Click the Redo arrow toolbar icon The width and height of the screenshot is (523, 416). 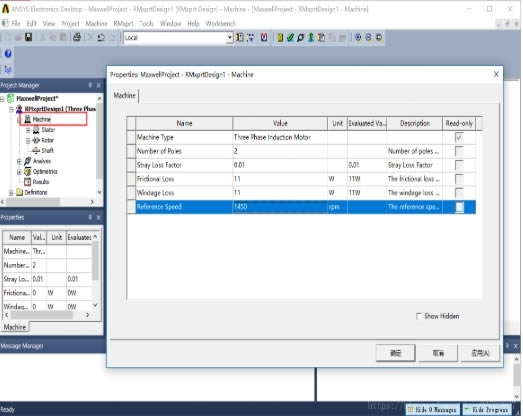112,37
